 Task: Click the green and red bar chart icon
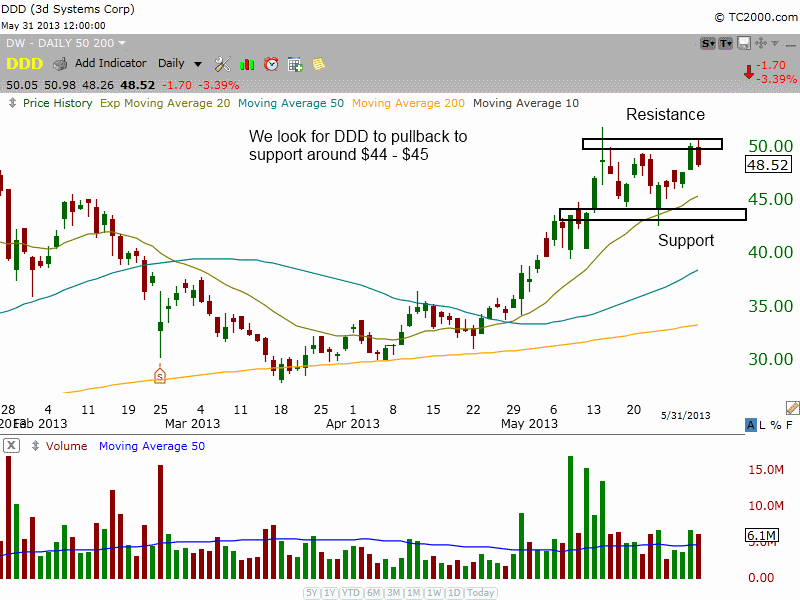click(x=247, y=63)
